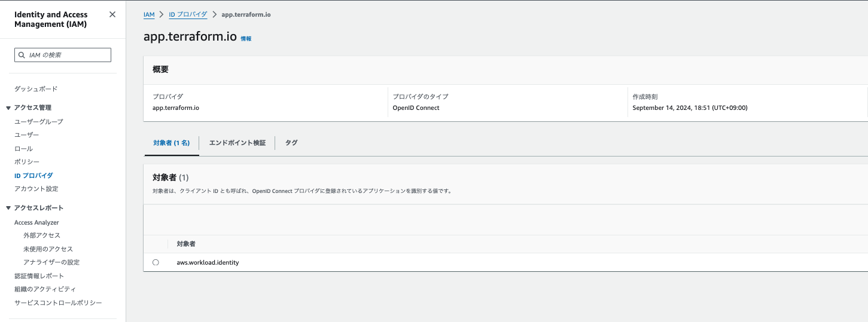The image size is (868, 322).
Task: Click the provider value app.terraform.io in summary
Action: tap(176, 108)
